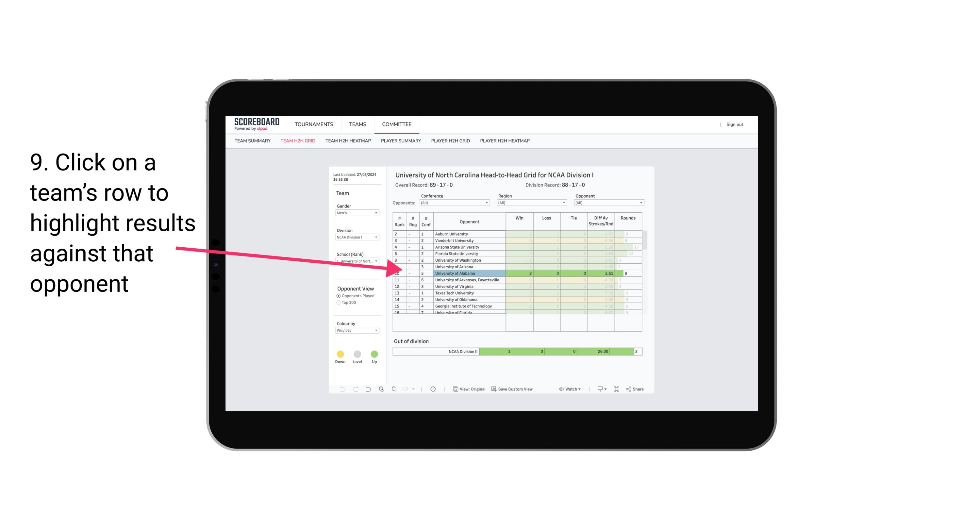980x527 pixels.
Task: Click the fullscreen/expand icon
Action: (615, 390)
